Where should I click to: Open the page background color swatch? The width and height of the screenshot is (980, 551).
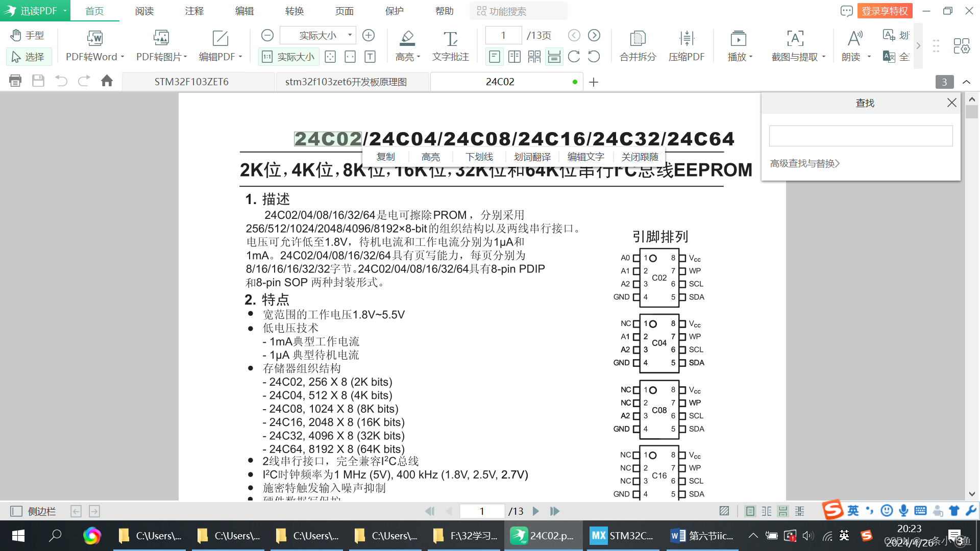(x=724, y=510)
